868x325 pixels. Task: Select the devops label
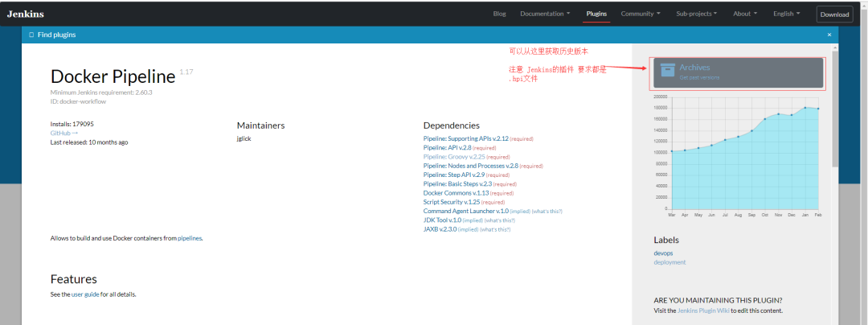pos(663,253)
